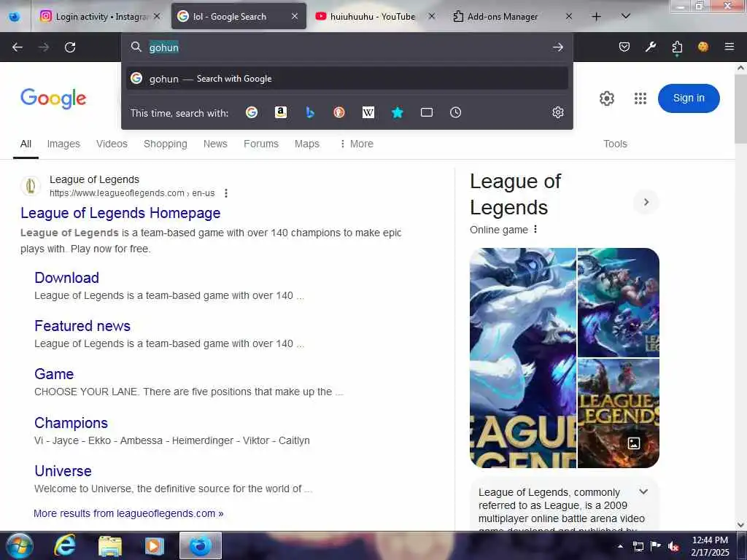This screenshot has height=560, width=747.
Task: Click the cookie extension icon
Action: [x=703, y=47]
